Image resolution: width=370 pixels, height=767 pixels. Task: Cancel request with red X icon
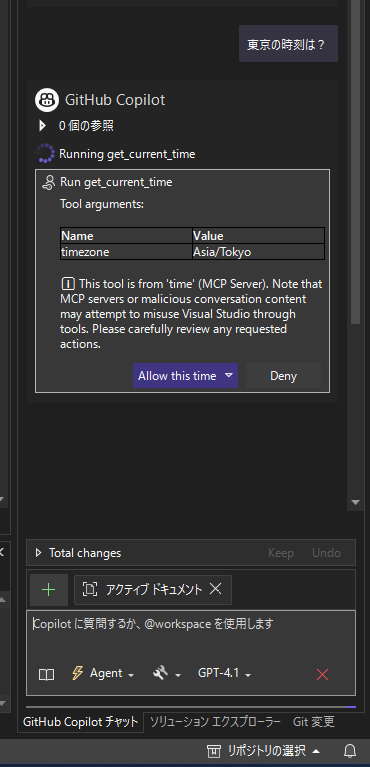click(x=322, y=675)
